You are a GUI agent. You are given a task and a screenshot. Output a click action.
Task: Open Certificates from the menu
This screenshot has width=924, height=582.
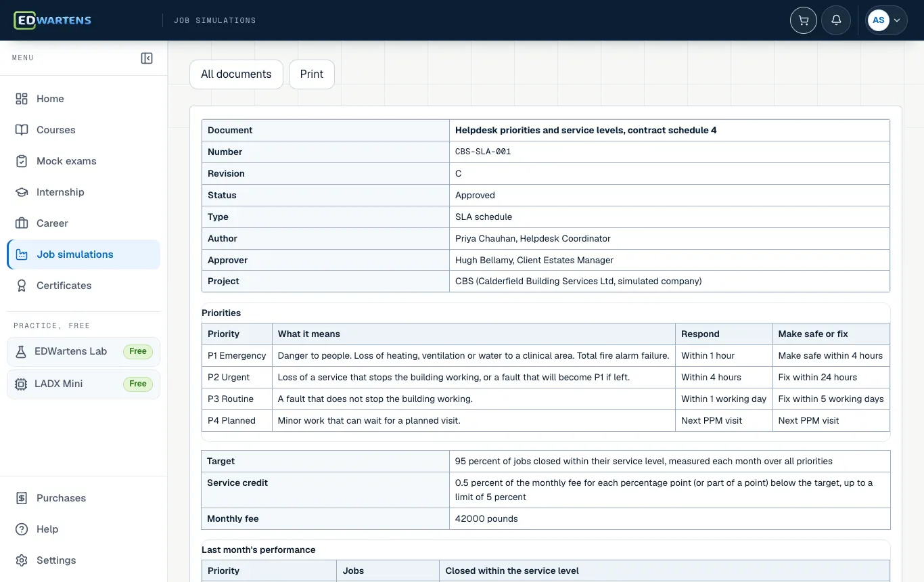[84, 286]
